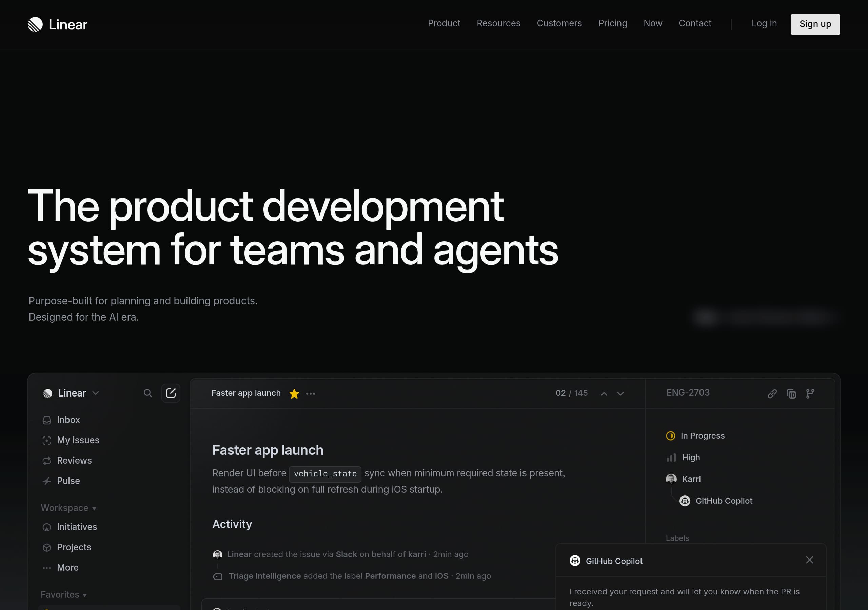Click the Sign up button
The height and width of the screenshot is (610, 868).
815,24
